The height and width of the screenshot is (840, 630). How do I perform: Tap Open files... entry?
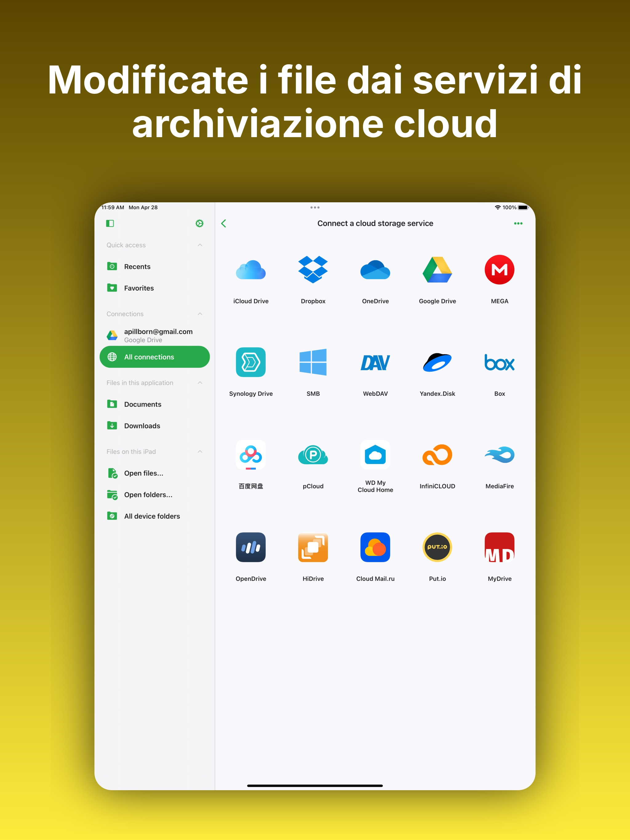click(155, 473)
